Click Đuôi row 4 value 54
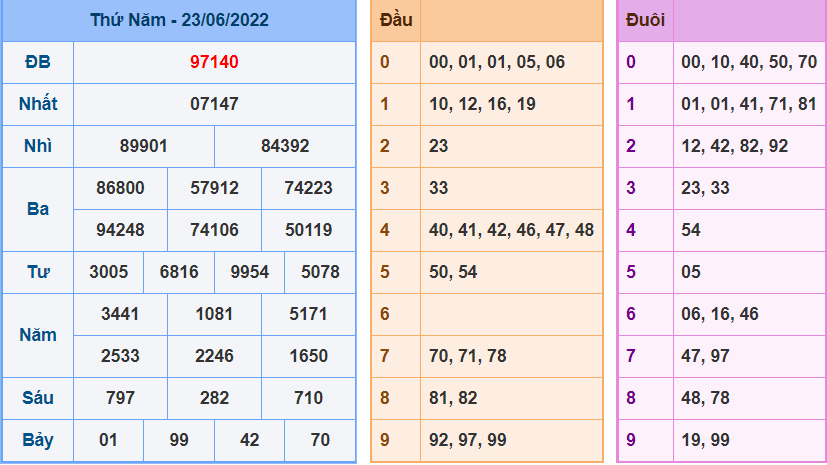The height and width of the screenshot is (465, 827). 691,230
